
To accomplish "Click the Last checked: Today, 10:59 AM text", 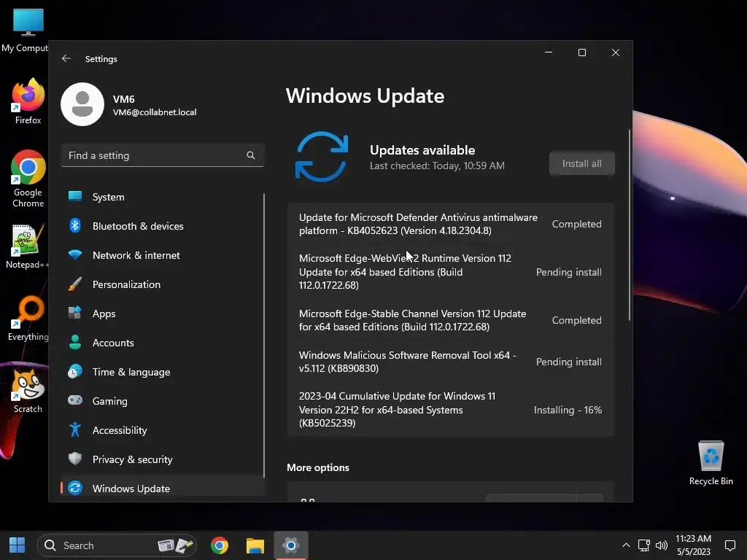I will (437, 166).
